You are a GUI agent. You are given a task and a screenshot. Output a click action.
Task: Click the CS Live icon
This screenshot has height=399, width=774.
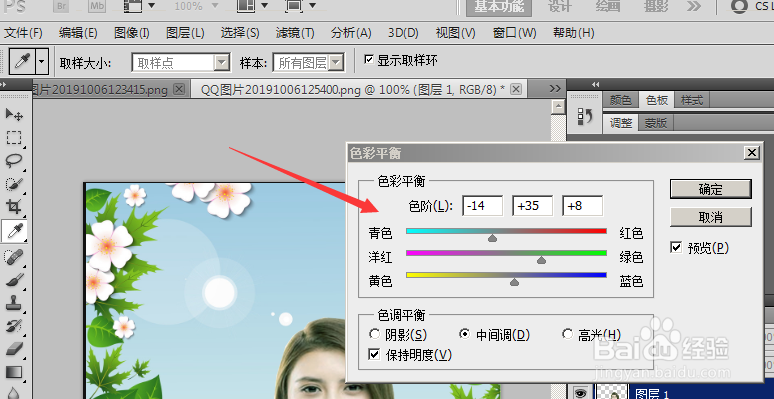coord(739,6)
